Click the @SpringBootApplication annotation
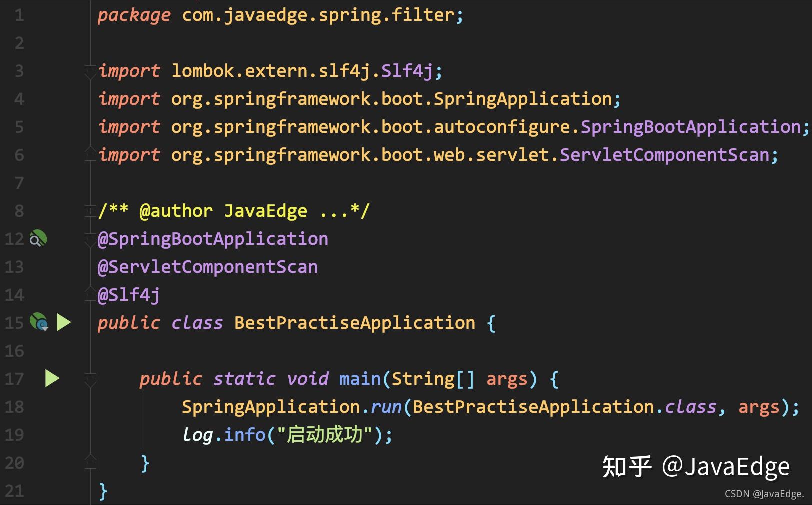Viewport: 812px width, 505px height. click(213, 239)
